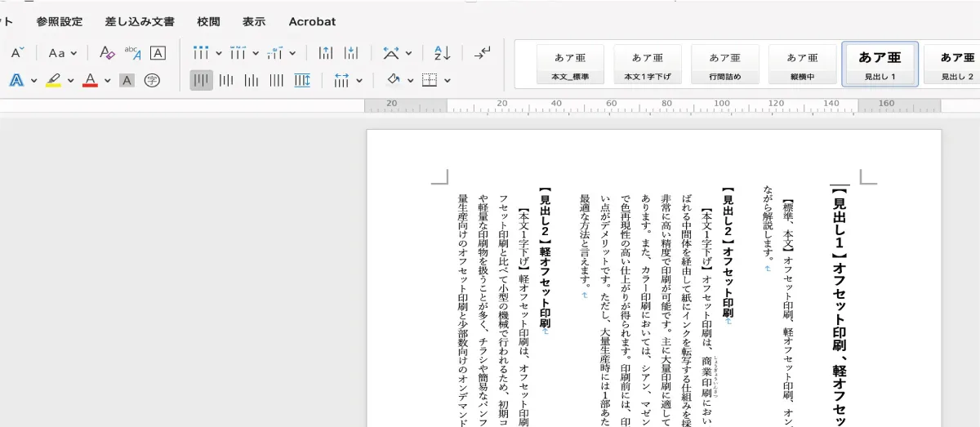Toggle the active top alignment button

coord(201,80)
